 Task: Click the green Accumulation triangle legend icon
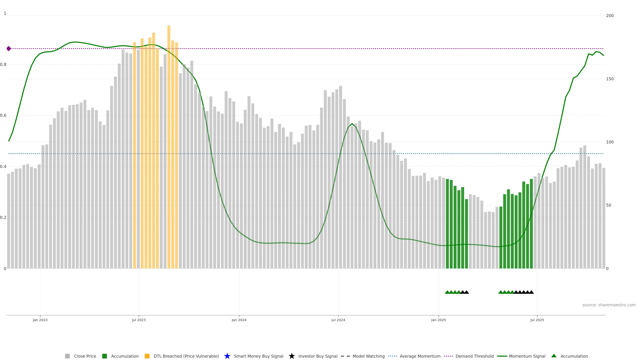(554, 356)
